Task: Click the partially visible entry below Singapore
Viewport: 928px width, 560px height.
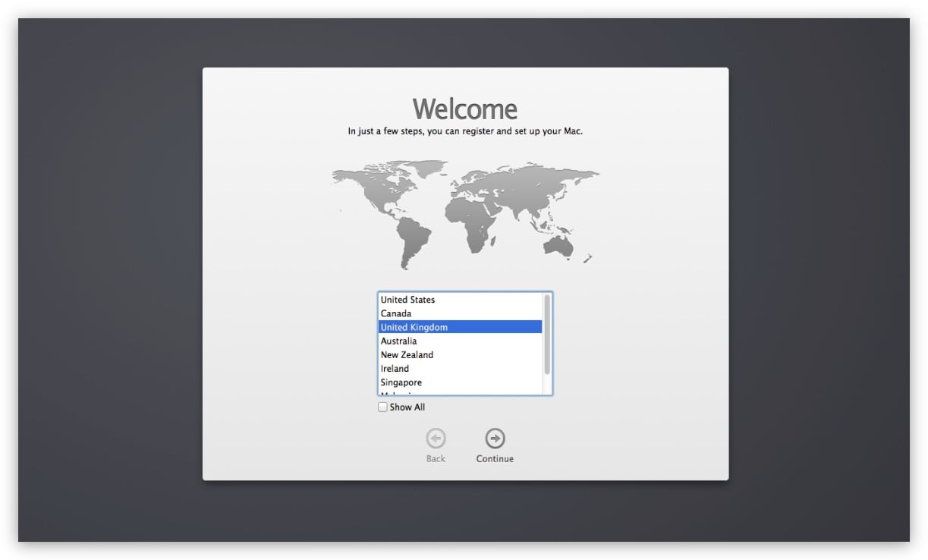Action: click(398, 393)
